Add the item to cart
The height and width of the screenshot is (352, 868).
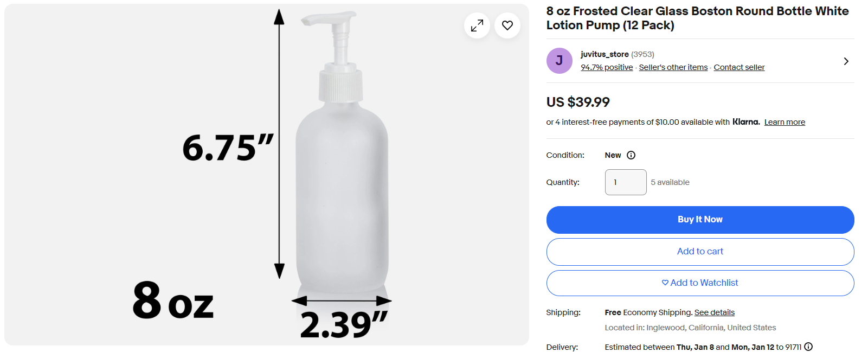click(700, 252)
